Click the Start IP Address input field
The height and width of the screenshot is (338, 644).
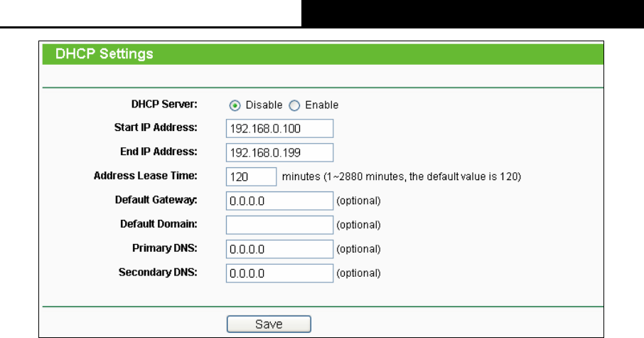click(x=279, y=129)
